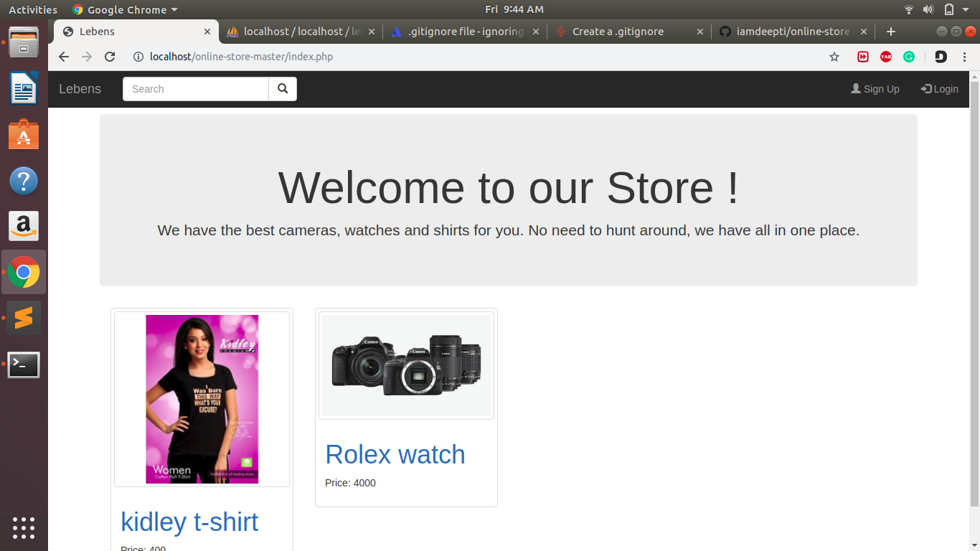Open the 'Rolex watch' product link
This screenshot has width=980, height=551.
[395, 454]
